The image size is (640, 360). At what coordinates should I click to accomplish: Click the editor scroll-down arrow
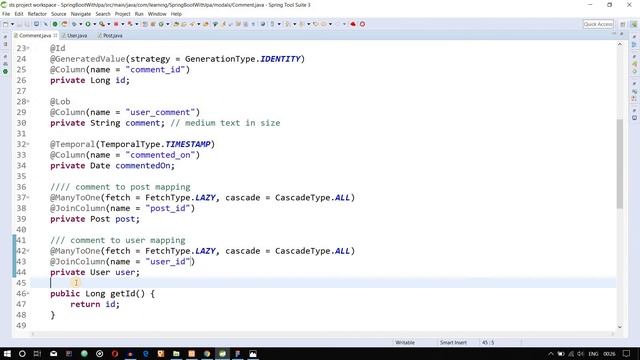pos(620,327)
